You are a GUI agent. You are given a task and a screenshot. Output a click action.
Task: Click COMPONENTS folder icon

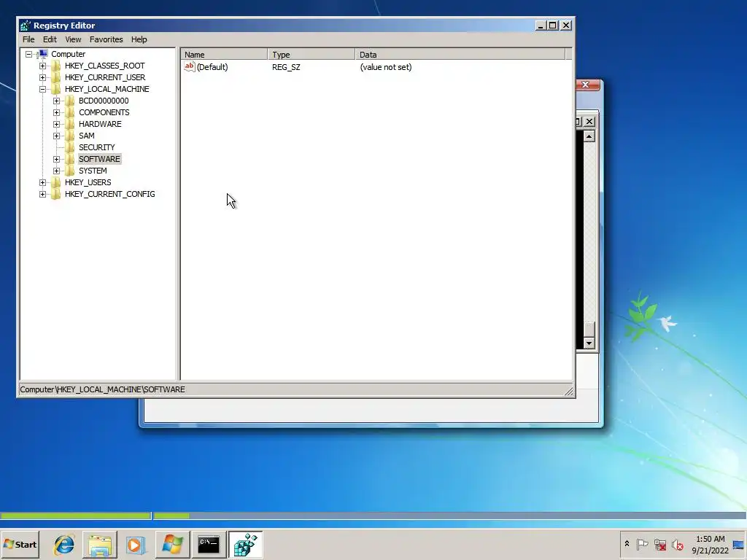click(x=69, y=112)
